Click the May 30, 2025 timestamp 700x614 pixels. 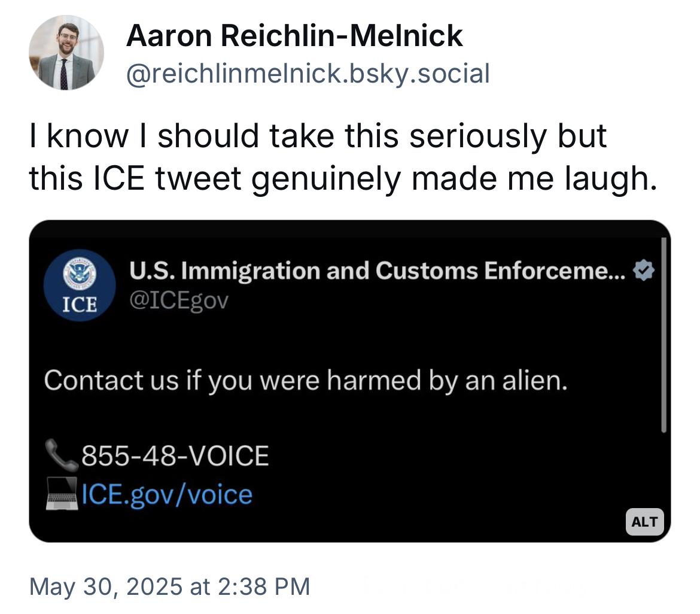(x=170, y=586)
